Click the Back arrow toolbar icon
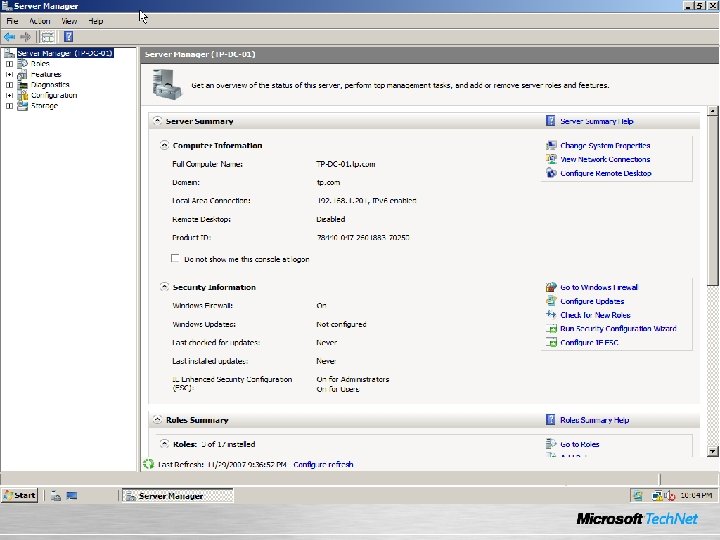This screenshot has height=540, width=720. (9, 37)
